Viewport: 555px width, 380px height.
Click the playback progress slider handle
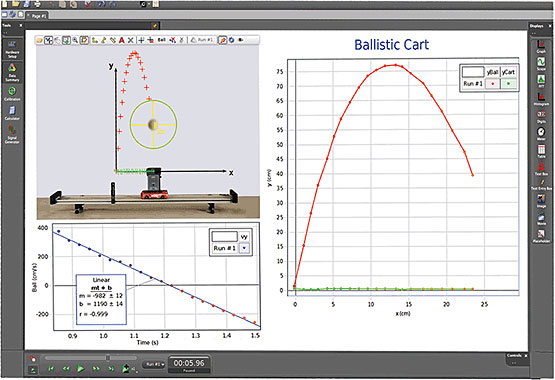pos(108,358)
